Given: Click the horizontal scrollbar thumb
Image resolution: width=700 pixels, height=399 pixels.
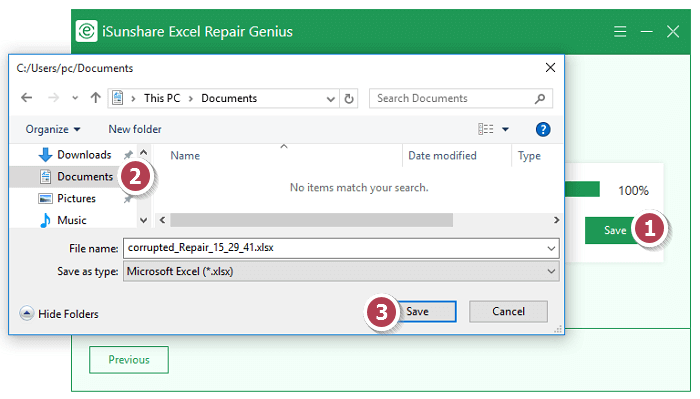Looking at the screenshot, I should click(x=312, y=220).
